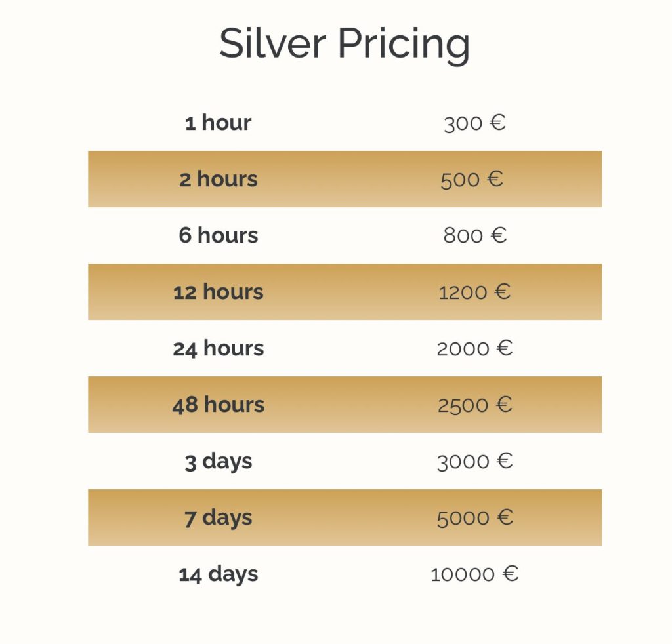
Task: Click the 2500 € price value
Action: 474,405
